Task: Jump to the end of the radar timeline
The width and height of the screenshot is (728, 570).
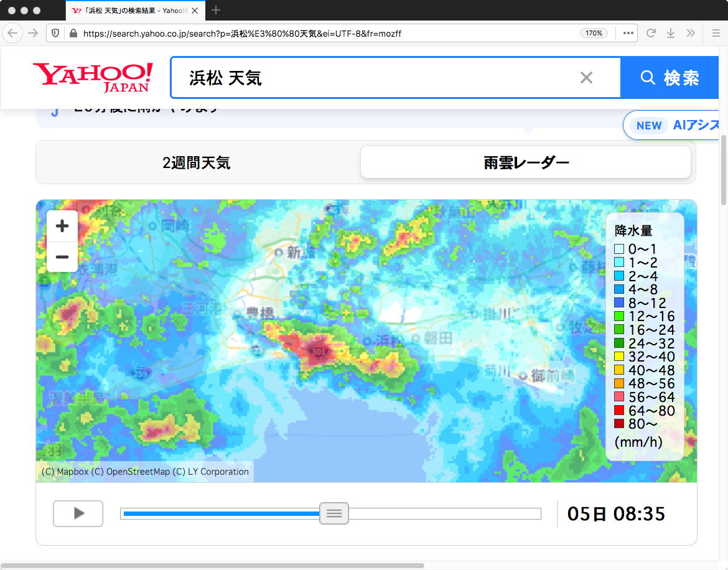Action: click(539, 513)
